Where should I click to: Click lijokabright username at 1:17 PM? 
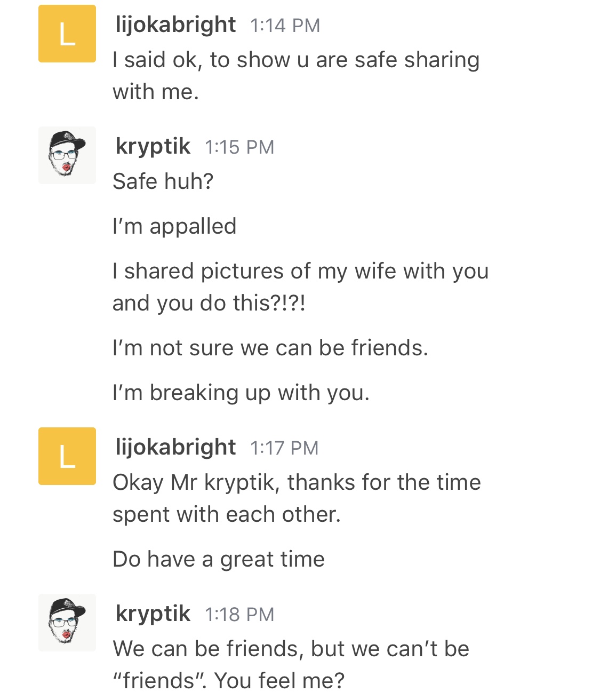coord(175,448)
